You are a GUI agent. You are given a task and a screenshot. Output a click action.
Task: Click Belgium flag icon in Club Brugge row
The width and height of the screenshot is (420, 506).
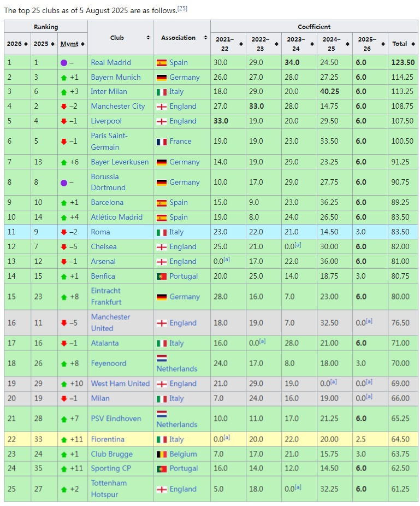(x=162, y=455)
